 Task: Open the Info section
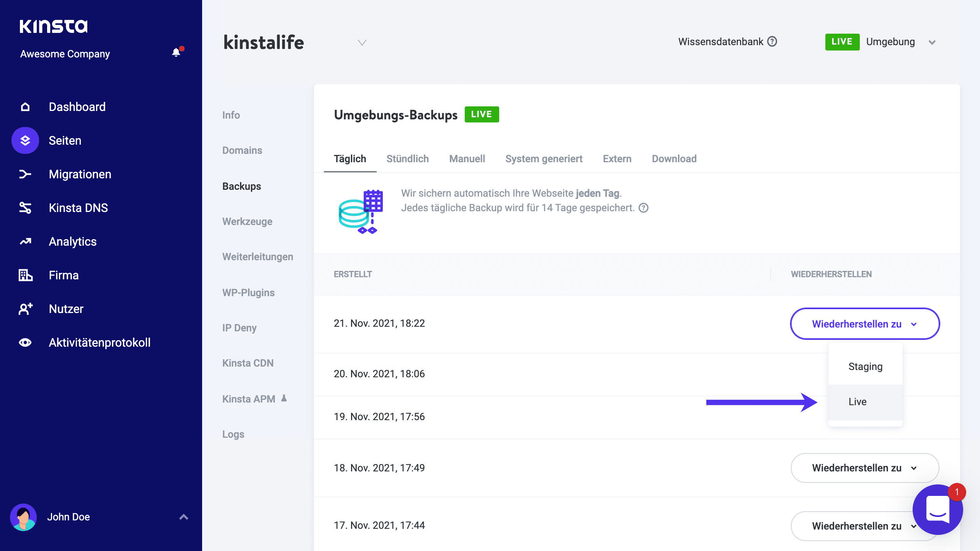[x=231, y=115]
